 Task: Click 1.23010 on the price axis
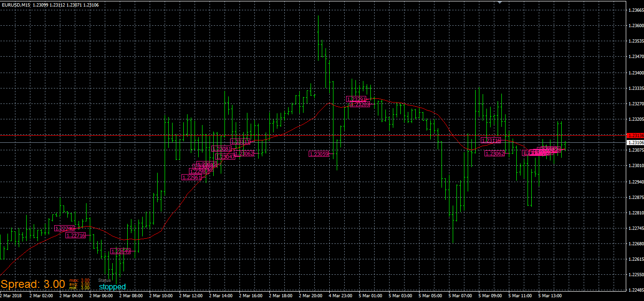(636, 166)
